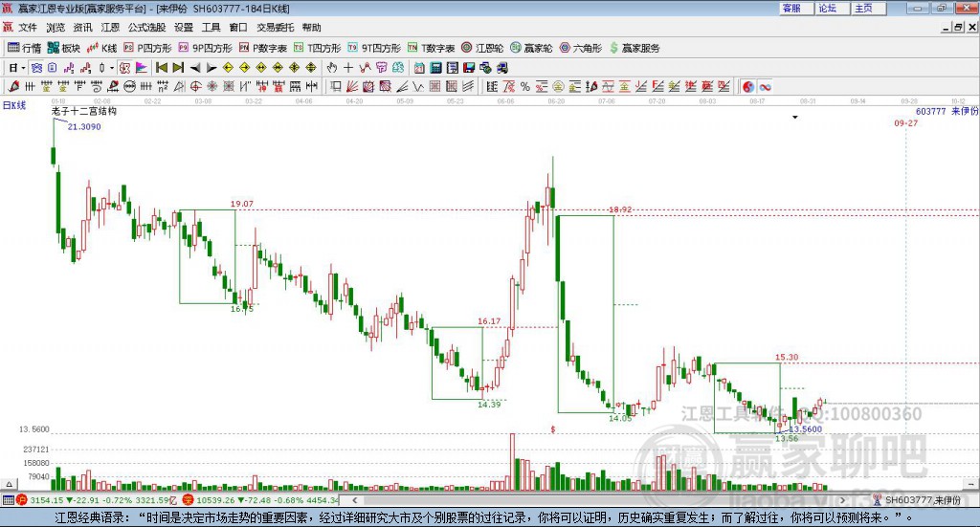Viewport: 980px width, 527px height.
Task: Open the P数字表 tool
Action: (x=263, y=48)
